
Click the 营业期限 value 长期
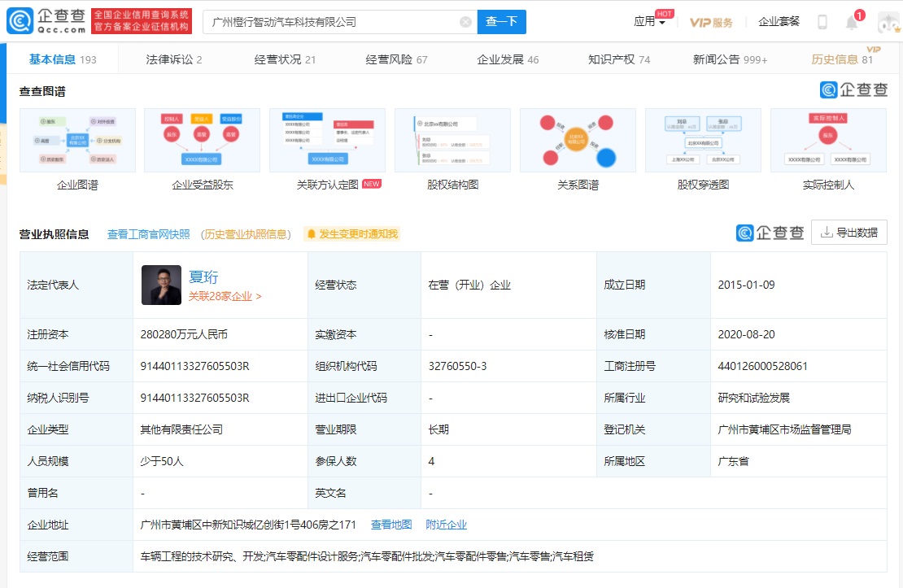click(438, 429)
